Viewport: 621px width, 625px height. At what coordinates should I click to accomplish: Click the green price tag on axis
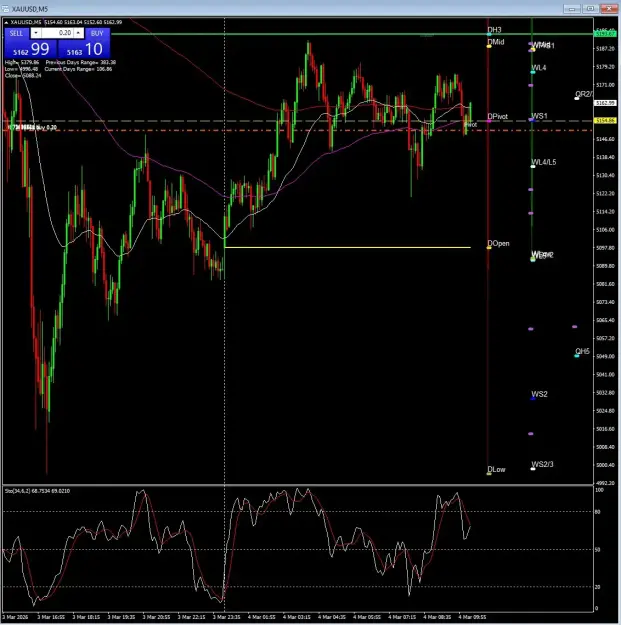click(605, 33)
